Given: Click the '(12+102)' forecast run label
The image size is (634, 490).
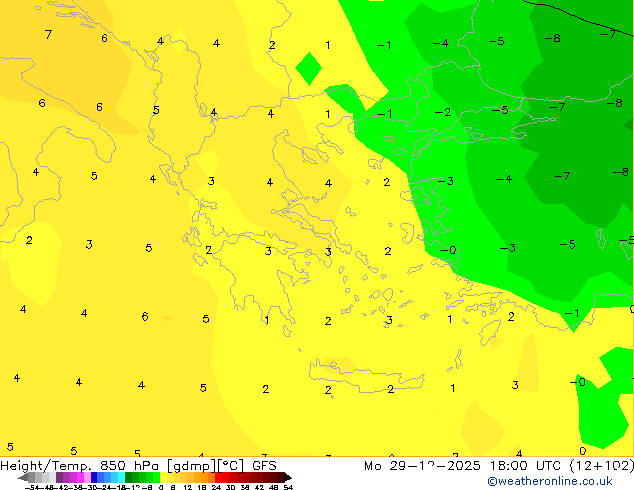Looking at the screenshot, I should (602, 466).
